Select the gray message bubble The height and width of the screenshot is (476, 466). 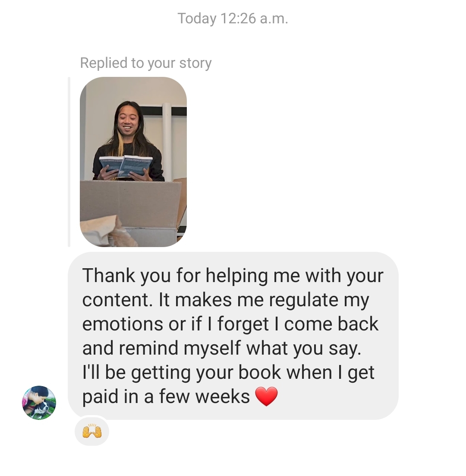(233, 336)
